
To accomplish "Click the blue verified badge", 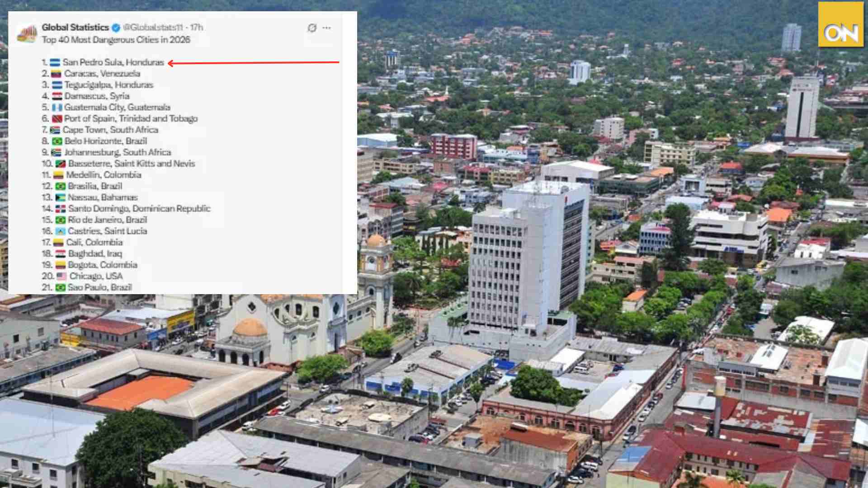I will click(116, 28).
